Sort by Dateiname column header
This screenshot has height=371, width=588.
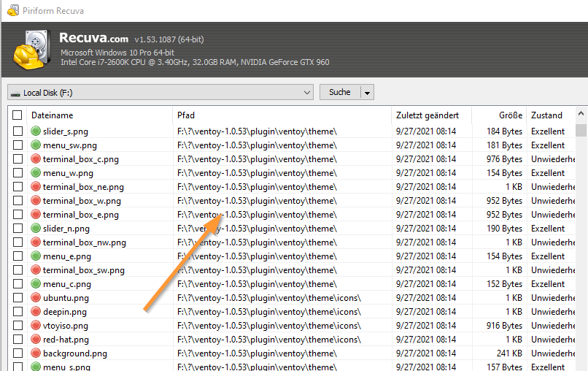coord(99,115)
